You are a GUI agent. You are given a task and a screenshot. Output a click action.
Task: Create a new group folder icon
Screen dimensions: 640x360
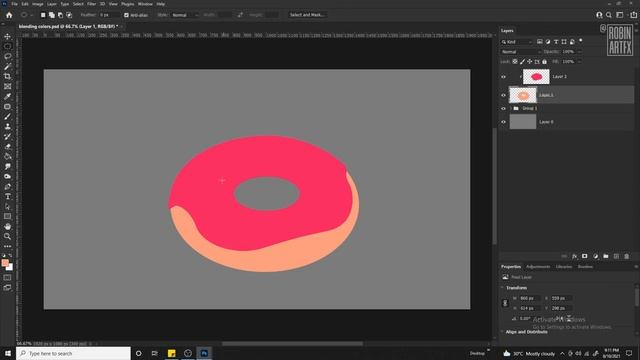pos(606,256)
